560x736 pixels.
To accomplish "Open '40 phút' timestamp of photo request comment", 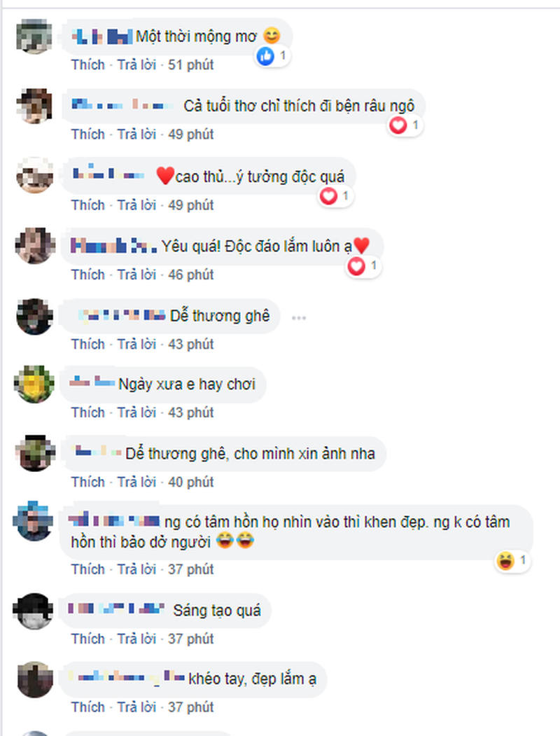I will (191, 482).
